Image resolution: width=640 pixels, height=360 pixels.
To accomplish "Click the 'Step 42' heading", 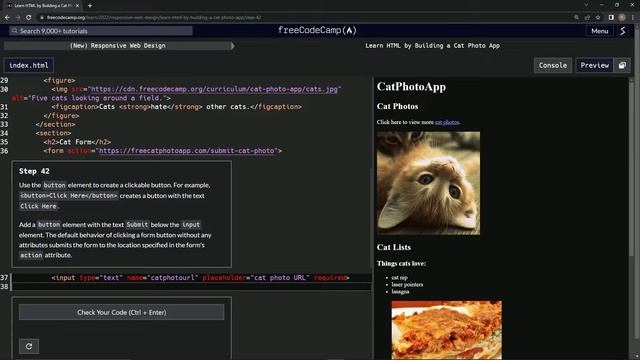I will point(34,171).
